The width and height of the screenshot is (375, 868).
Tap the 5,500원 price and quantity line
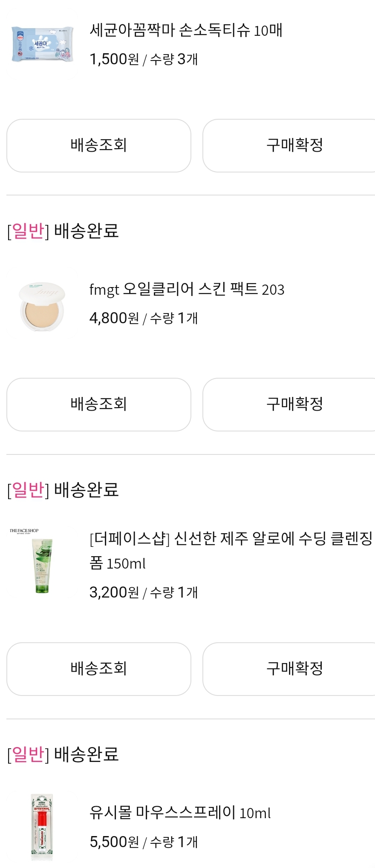pos(144,842)
